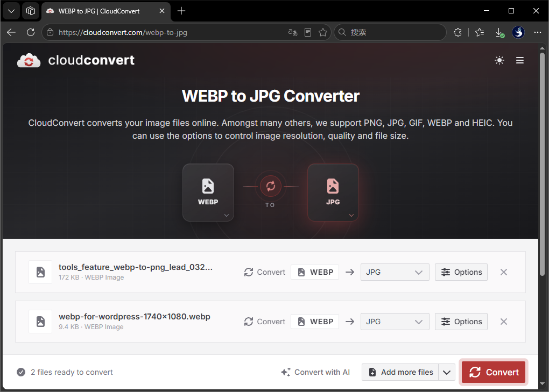The height and width of the screenshot is (392, 549).
Task: Open JPG output dropdown for webp-for-wordpress file
Action: pyautogui.click(x=395, y=322)
